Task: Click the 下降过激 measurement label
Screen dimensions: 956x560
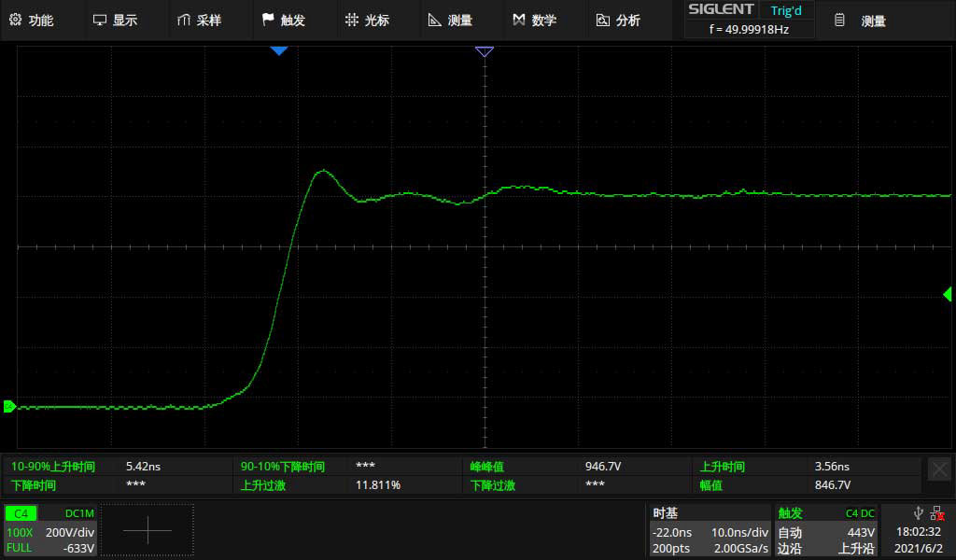Action: [493, 485]
